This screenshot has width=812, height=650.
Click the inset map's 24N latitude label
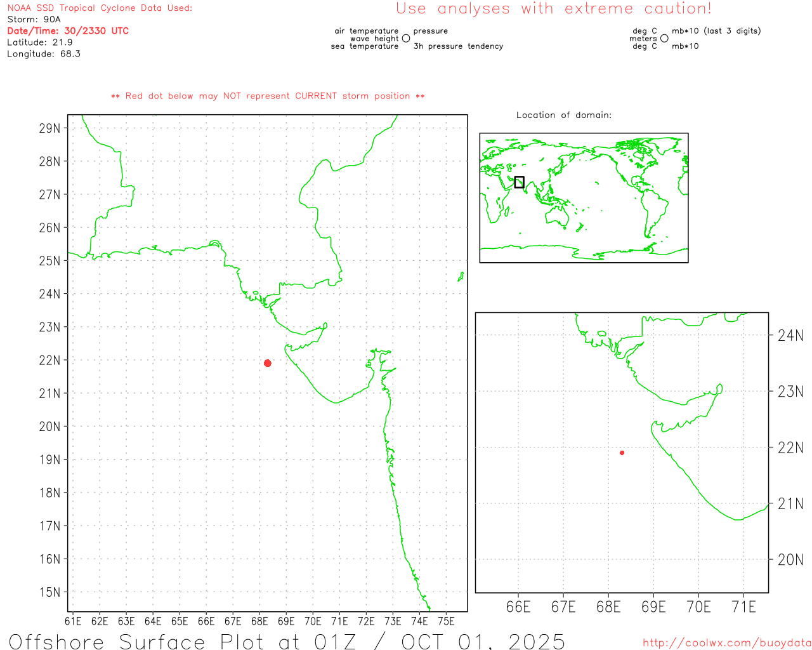click(790, 336)
